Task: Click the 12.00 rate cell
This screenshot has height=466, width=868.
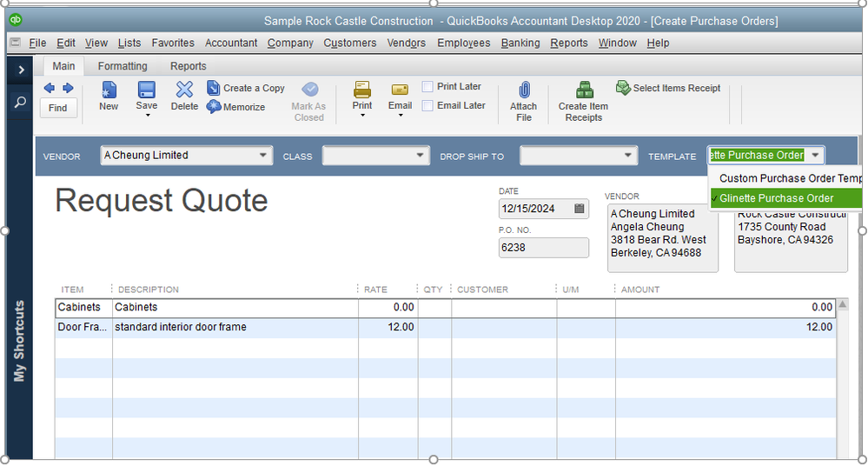Action: [x=388, y=327]
